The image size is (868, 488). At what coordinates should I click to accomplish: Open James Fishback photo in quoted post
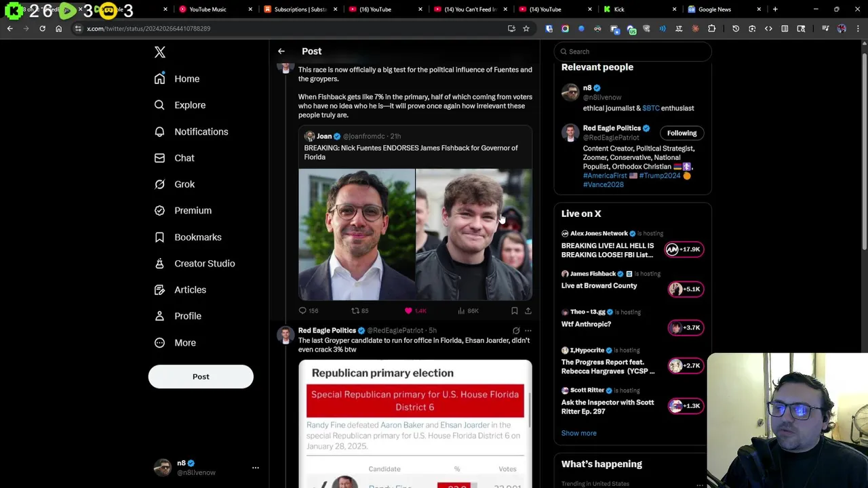tap(357, 235)
